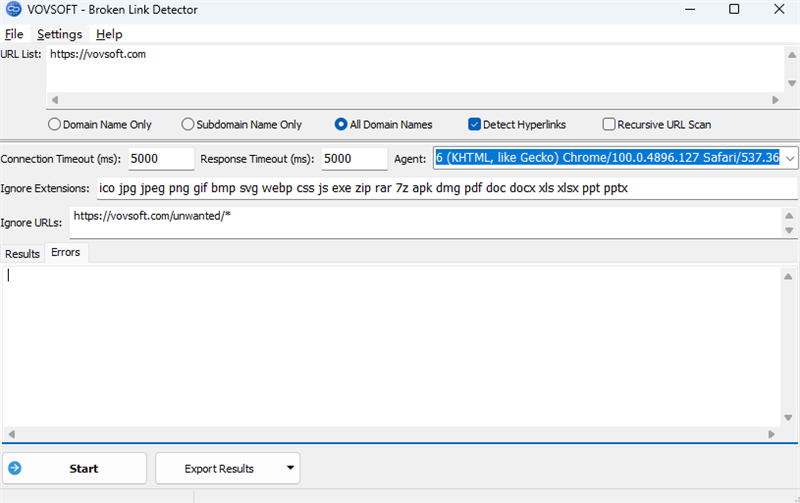Close the Broken Link Detector window
Image resolution: width=800 pixels, height=503 pixels.
pos(779,9)
